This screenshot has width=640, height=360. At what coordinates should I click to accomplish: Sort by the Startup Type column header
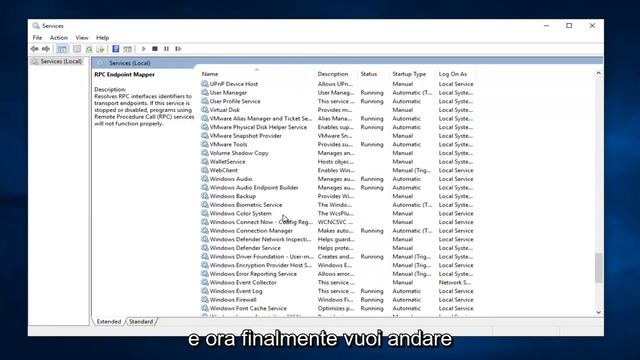(409, 74)
